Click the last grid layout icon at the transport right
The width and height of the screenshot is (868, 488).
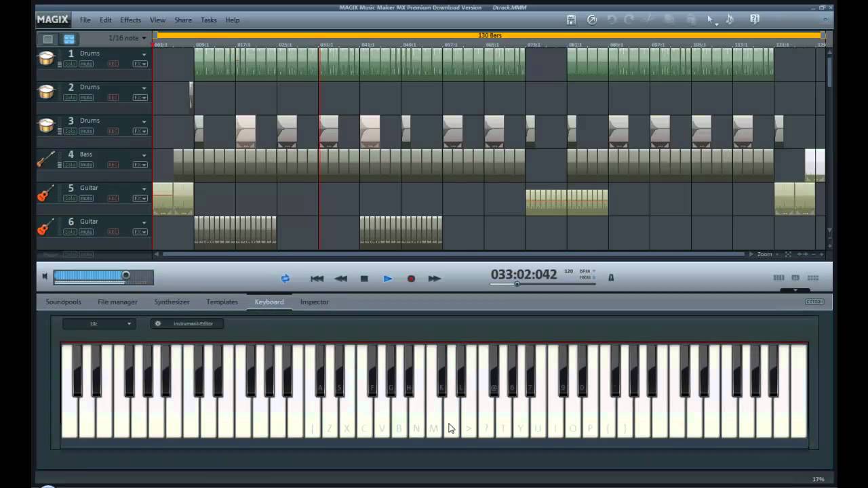[x=813, y=278]
